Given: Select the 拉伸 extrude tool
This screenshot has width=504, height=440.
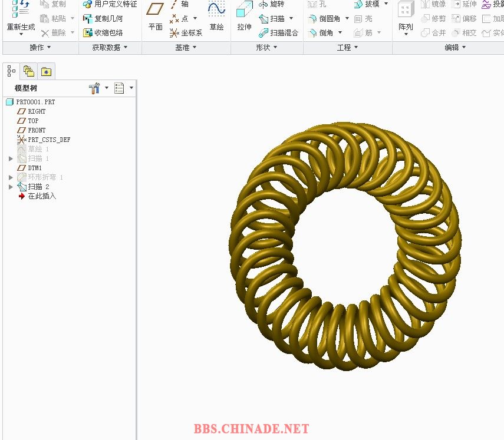Looking at the screenshot, I should tap(244, 15).
